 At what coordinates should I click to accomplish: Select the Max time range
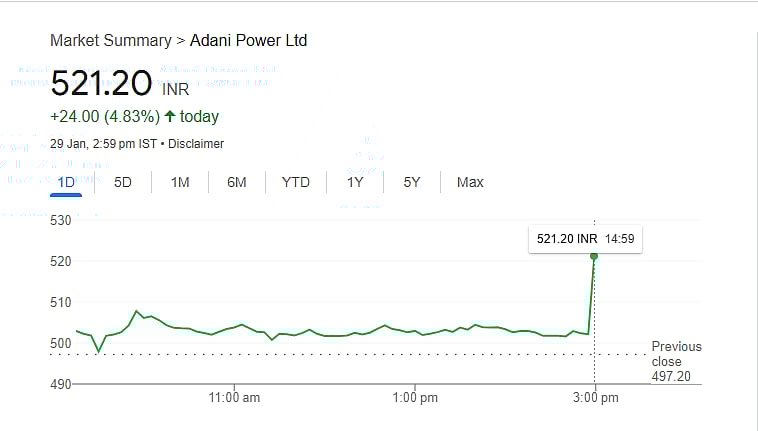pyautogui.click(x=470, y=182)
